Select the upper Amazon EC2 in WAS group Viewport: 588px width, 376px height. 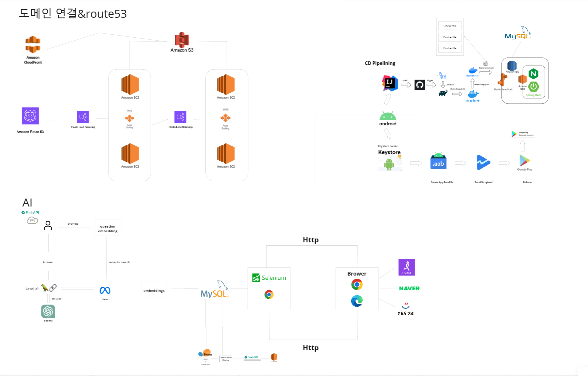click(x=226, y=84)
